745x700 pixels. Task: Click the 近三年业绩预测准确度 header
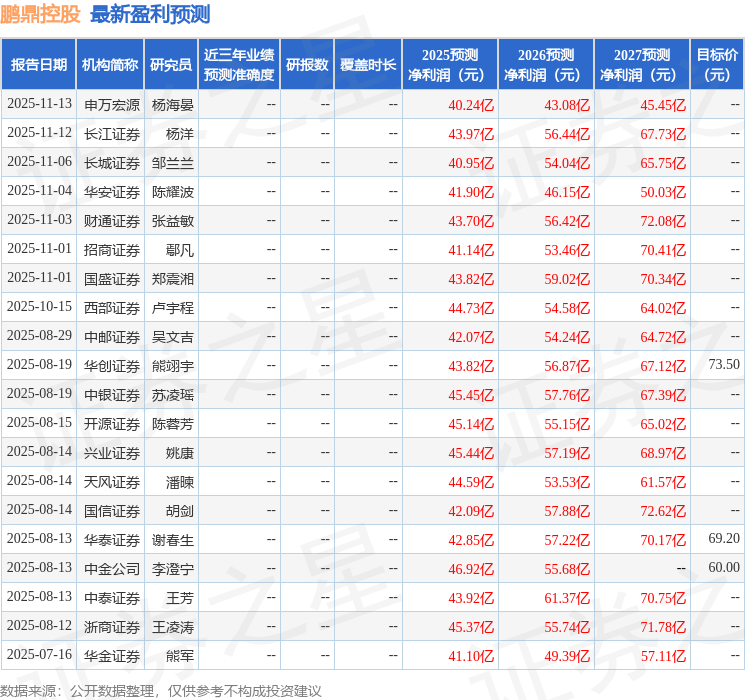239,64
